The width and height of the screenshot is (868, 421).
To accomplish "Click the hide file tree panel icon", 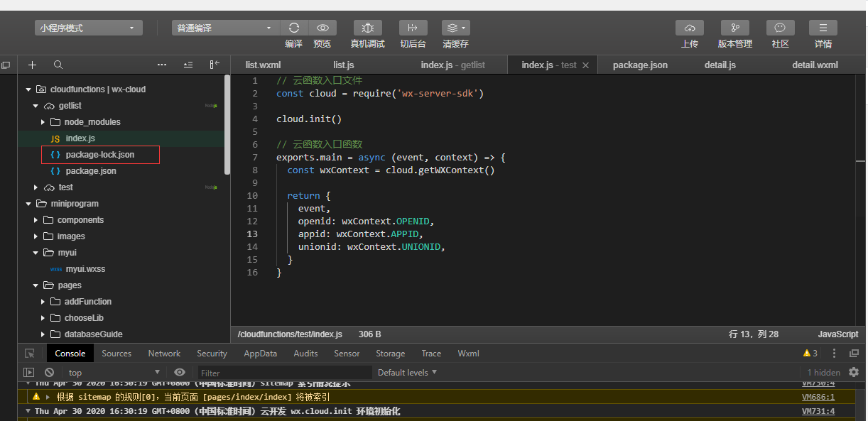I will tap(214, 65).
